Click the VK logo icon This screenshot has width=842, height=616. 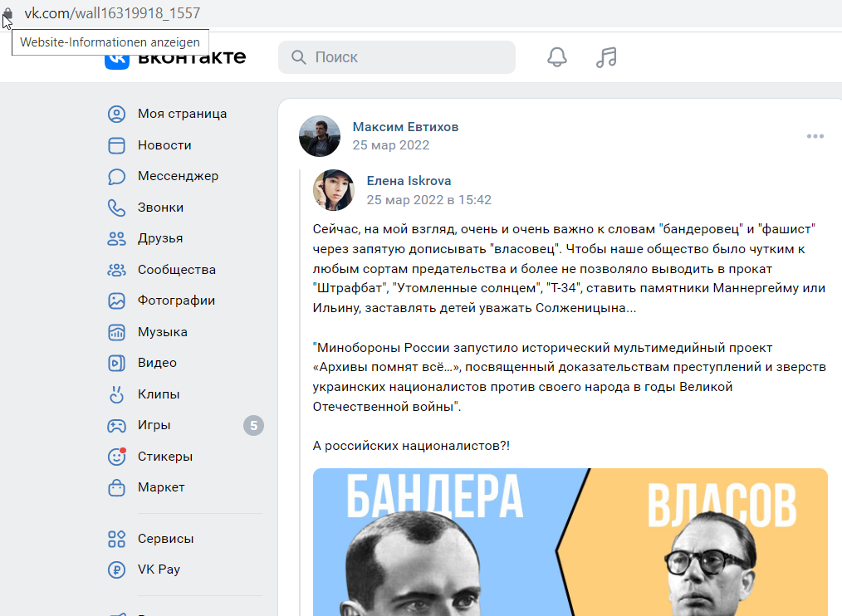(117, 61)
